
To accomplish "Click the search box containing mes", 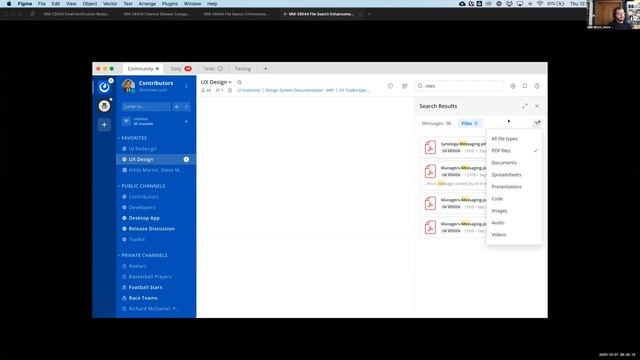I will [x=459, y=86].
